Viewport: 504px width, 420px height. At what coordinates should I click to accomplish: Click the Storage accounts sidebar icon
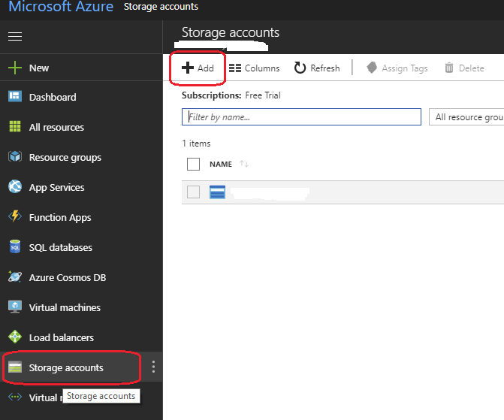pos(15,367)
